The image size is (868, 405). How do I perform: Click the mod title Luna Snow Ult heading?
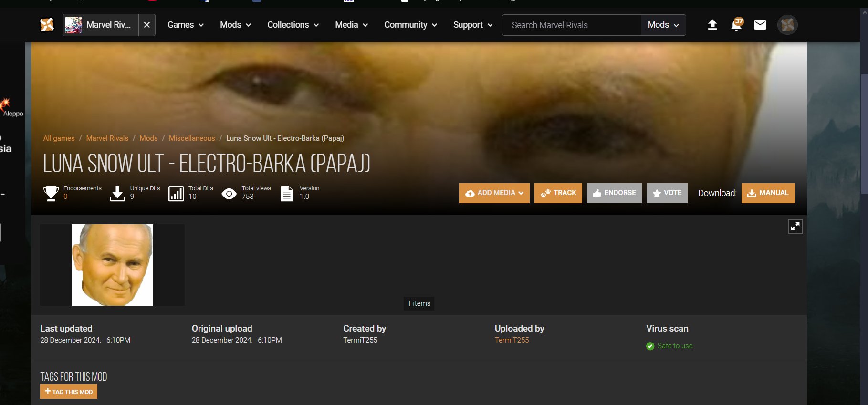tap(207, 164)
